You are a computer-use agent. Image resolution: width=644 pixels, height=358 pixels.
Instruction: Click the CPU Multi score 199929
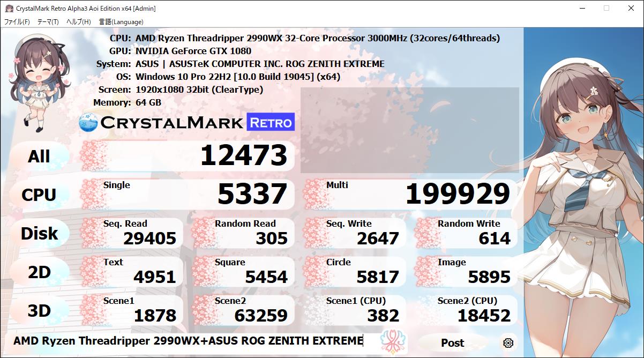click(458, 194)
